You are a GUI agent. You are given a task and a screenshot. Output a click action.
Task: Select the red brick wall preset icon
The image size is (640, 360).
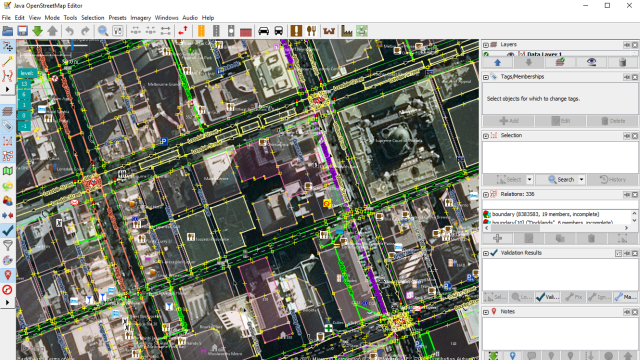coord(246,31)
